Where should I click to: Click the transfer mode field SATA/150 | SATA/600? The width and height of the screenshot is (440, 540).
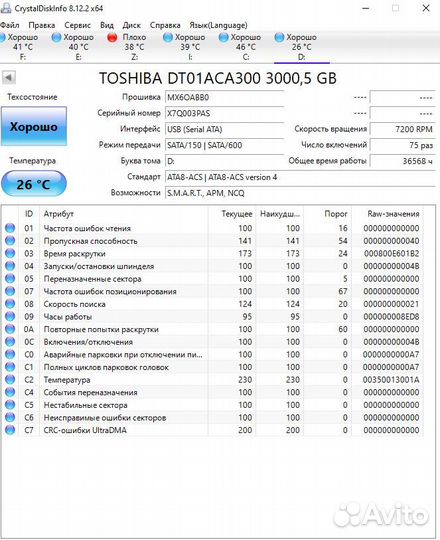224,145
